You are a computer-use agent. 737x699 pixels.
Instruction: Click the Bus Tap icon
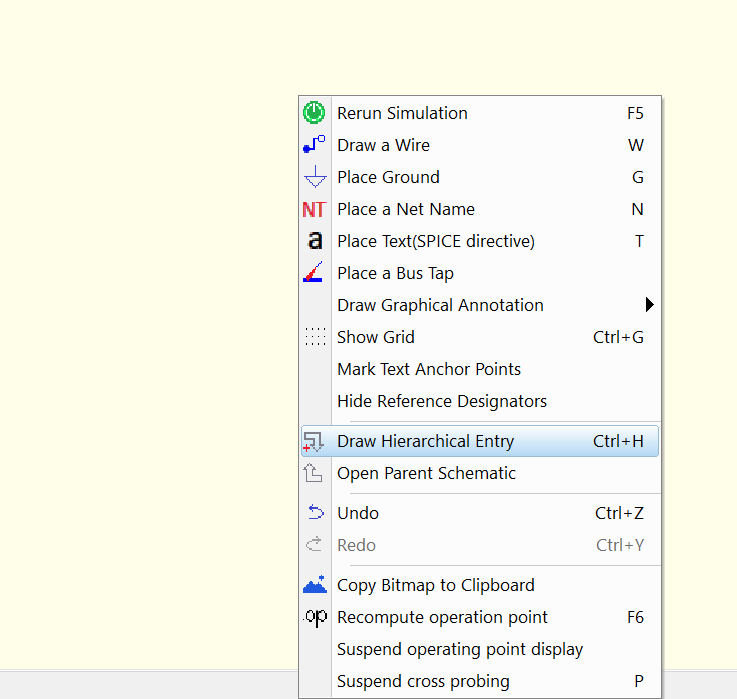click(314, 273)
